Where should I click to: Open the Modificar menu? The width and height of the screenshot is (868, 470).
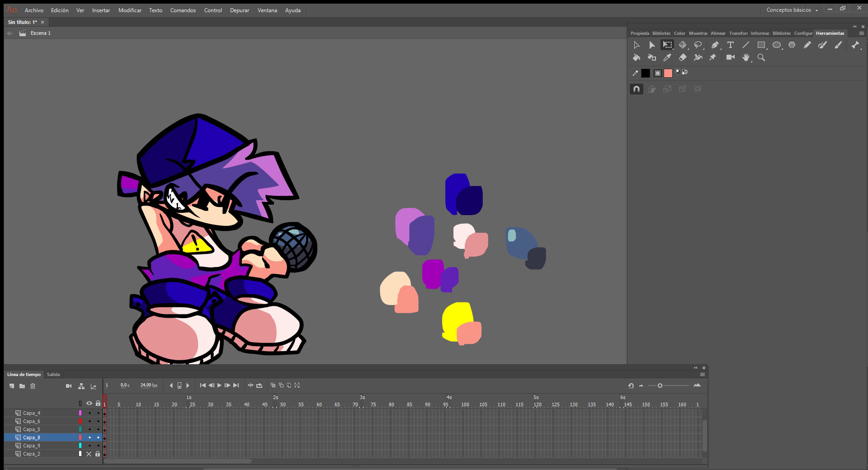coord(130,10)
